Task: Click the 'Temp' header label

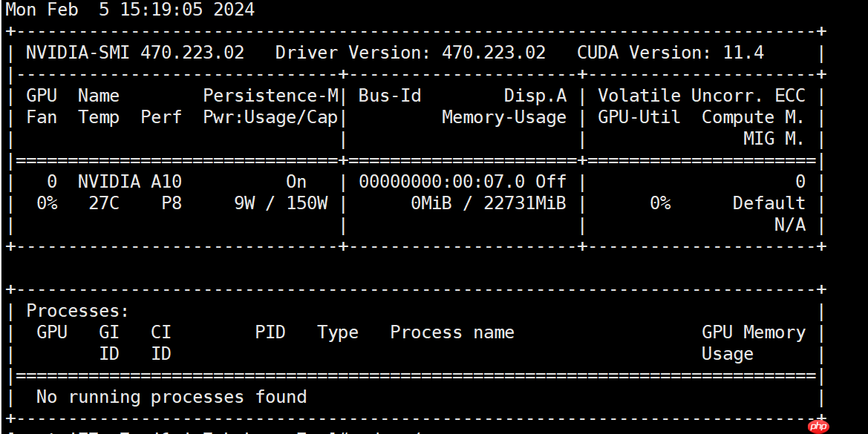Action: pos(99,118)
